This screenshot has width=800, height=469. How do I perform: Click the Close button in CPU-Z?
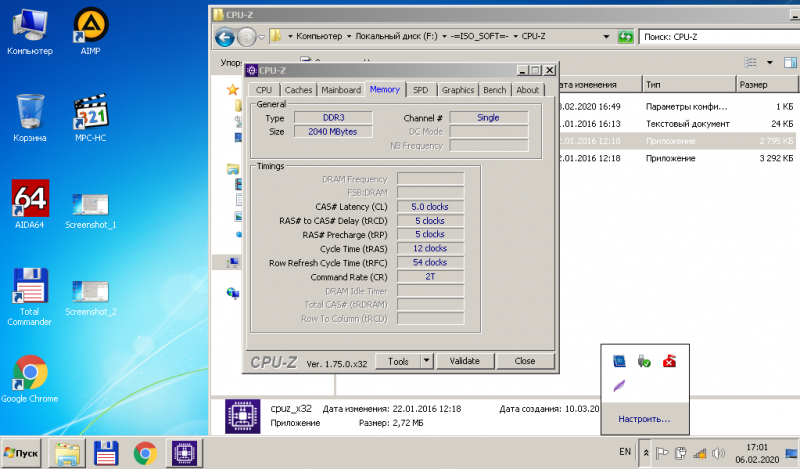524,361
